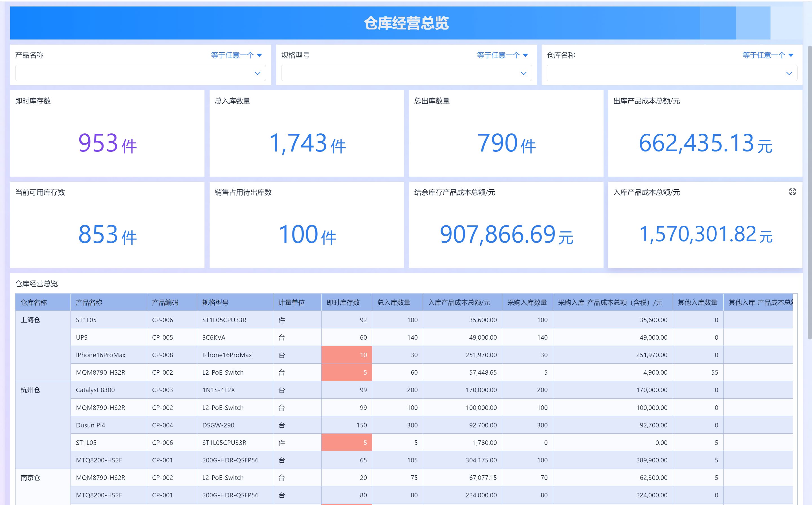Viewport: 812px width, 505px height.
Task: Expand the 入库产品成本总额 card to fullscreen
Action: point(792,192)
